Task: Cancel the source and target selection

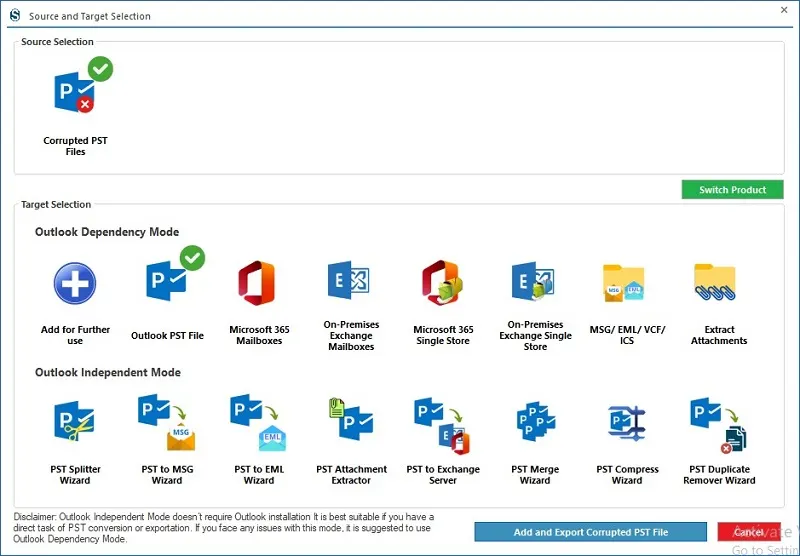Action: point(748,532)
